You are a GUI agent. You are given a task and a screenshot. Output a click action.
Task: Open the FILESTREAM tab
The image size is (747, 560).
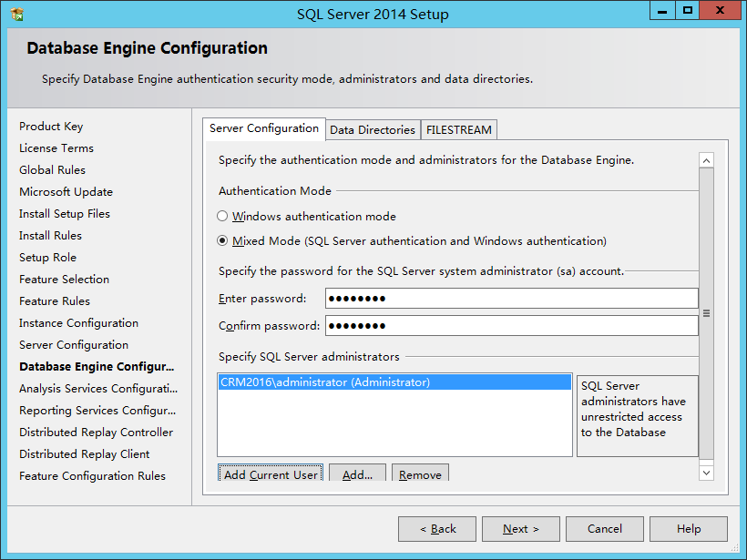pos(459,130)
